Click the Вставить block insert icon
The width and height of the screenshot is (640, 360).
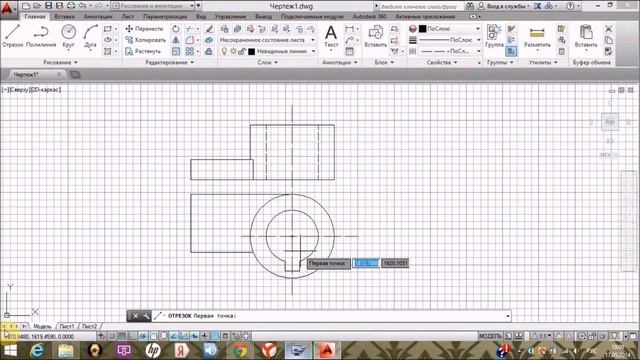(x=375, y=36)
